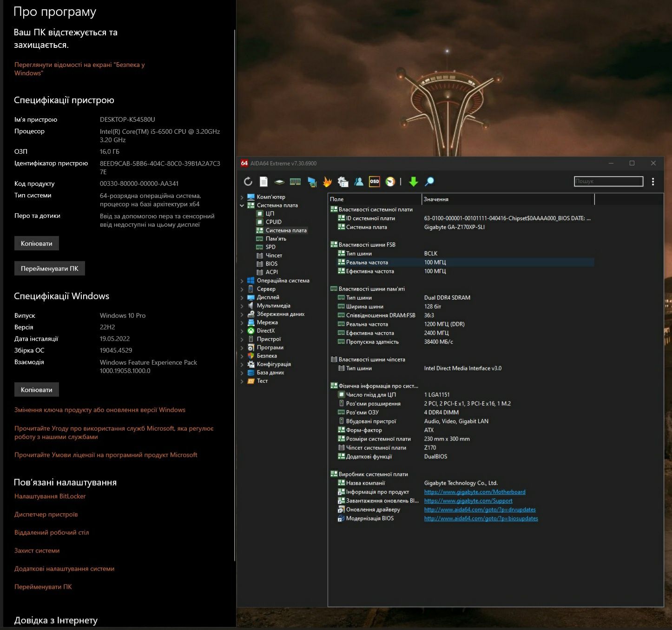This screenshot has width=672, height=630.
Task: Open Змінення ключа продукту link
Action: (x=100, y=410)
